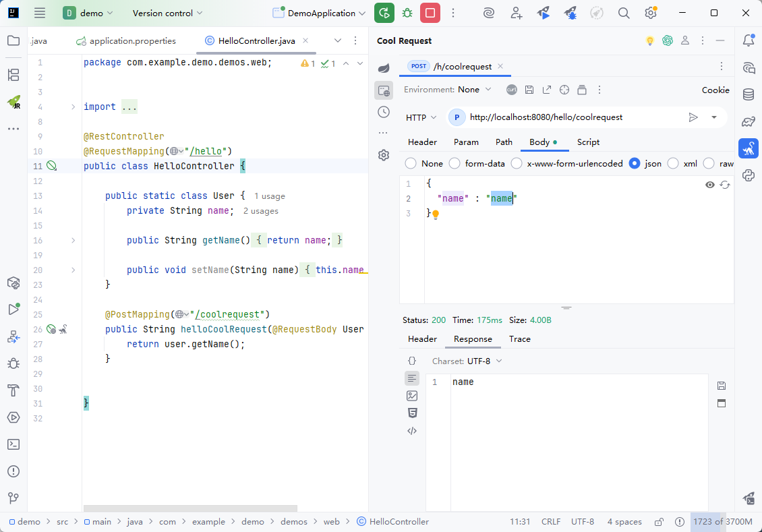Screen dimensions: 762x532
Task: Select the form-data body type
Action: [455, 163]
